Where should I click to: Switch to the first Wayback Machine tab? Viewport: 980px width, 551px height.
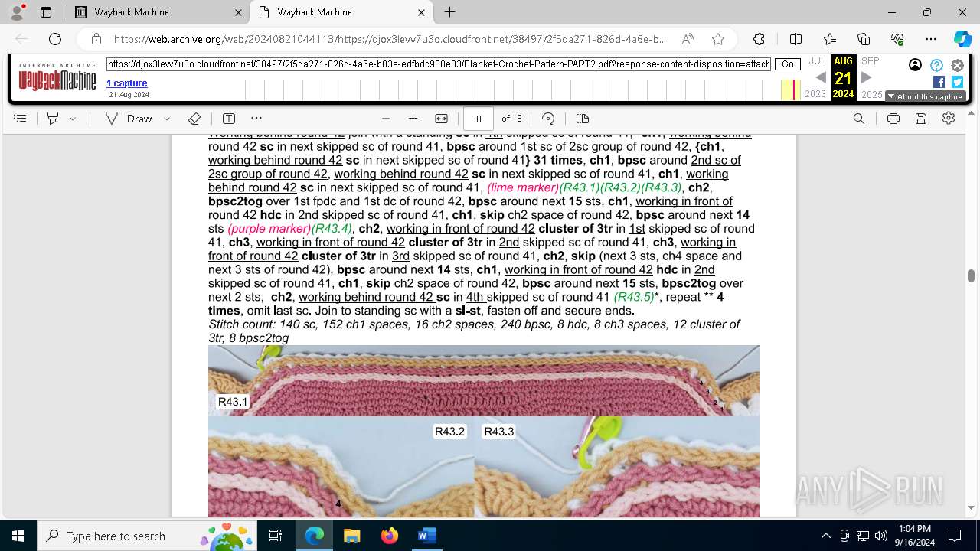tap(158, 12)
